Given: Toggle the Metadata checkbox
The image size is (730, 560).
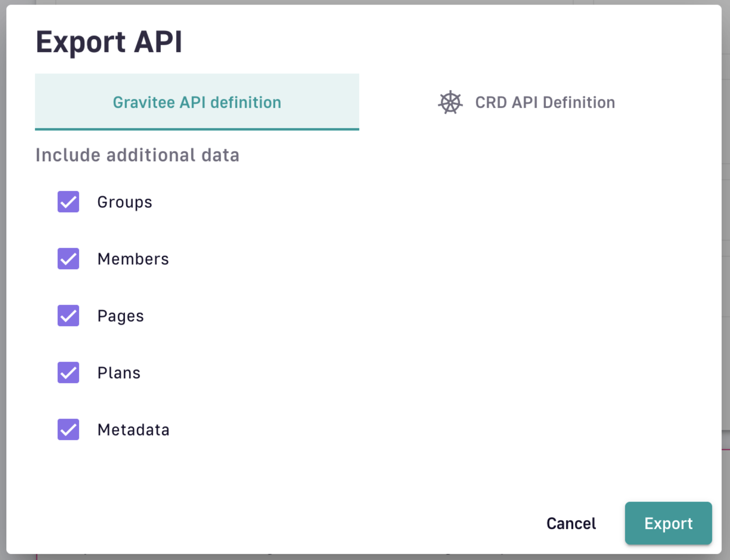Looking at the screenshot, I should click(x=68, y=430).
